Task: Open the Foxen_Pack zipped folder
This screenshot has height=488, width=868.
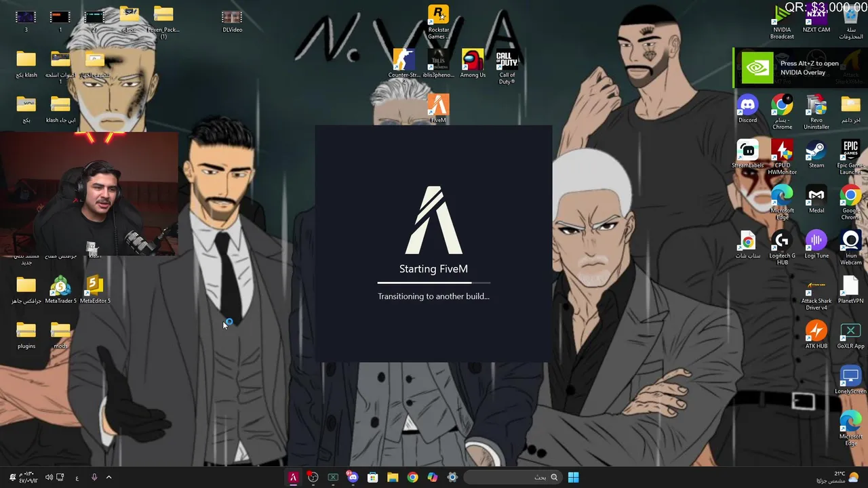Action: 163,22
